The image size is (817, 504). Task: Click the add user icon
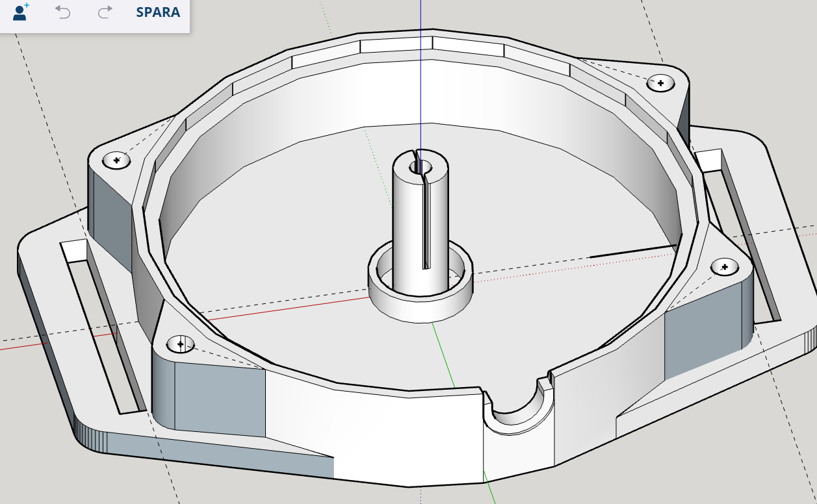(x=21, y=12)
